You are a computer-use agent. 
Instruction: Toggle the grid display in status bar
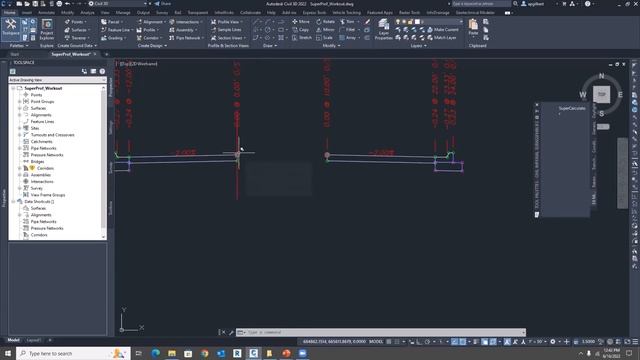pyautogui.click(x=389, y=342)
